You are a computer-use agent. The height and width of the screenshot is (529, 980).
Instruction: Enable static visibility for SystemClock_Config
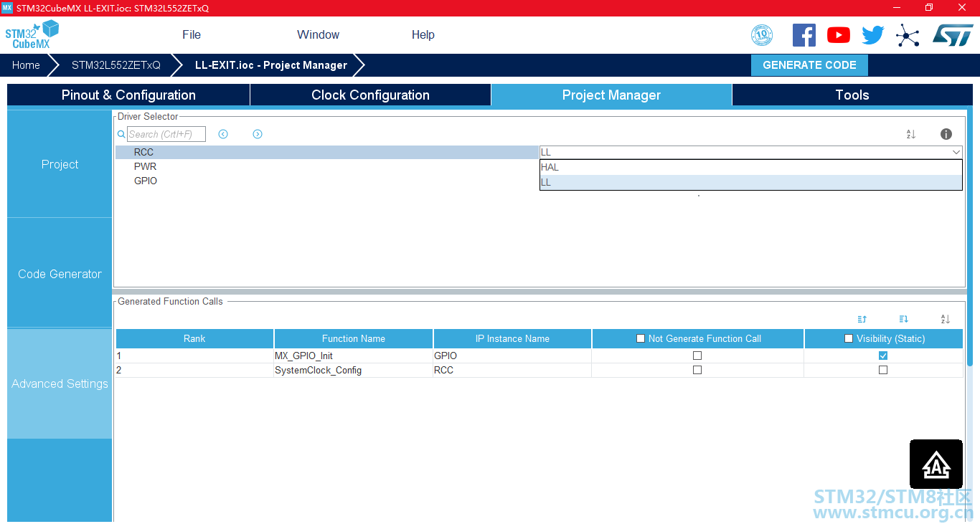click(883, 370)
